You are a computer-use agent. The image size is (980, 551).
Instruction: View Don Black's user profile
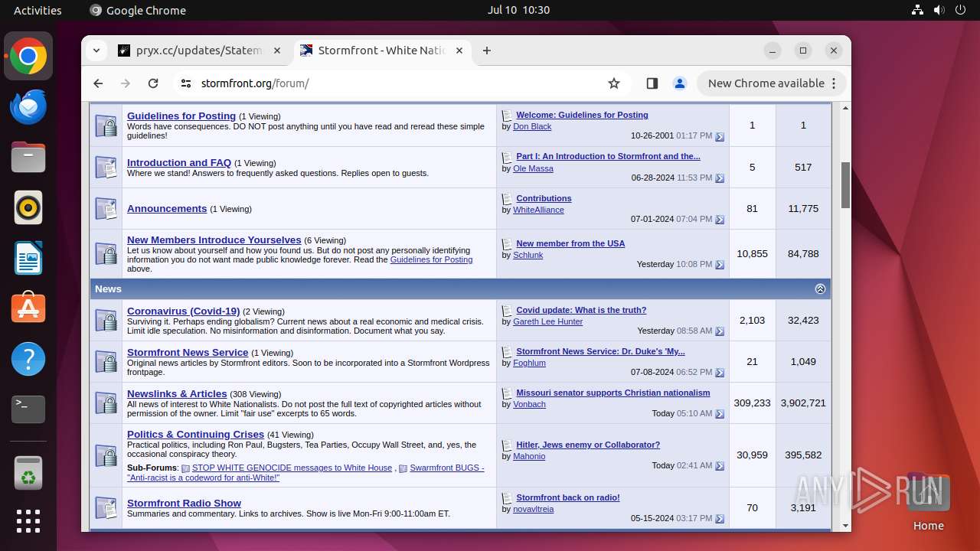click(532, 127)
